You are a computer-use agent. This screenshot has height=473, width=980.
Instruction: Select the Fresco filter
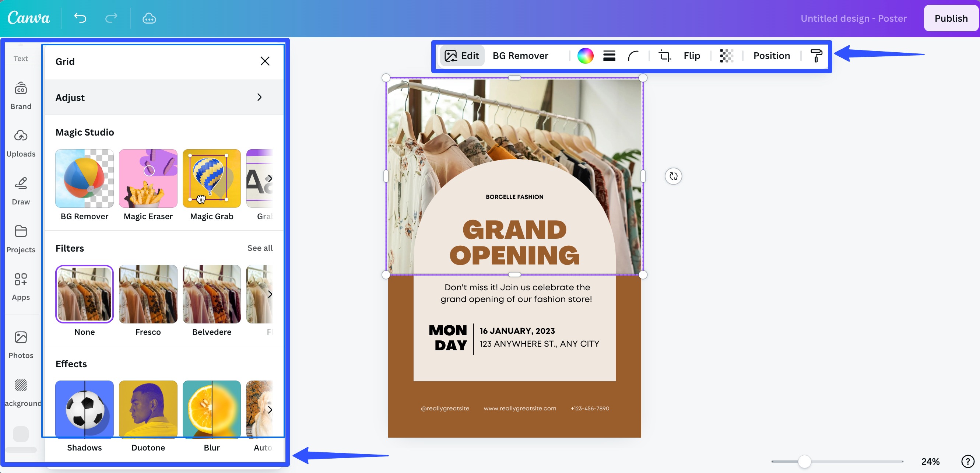(148, 294)
